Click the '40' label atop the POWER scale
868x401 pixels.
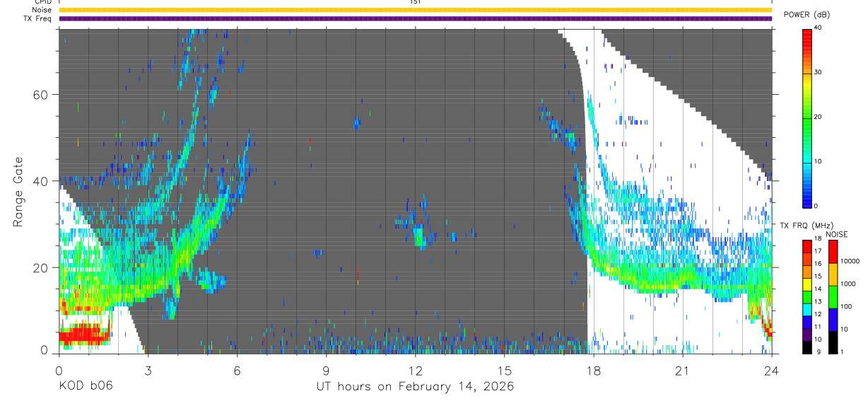(x=819, y=28)
